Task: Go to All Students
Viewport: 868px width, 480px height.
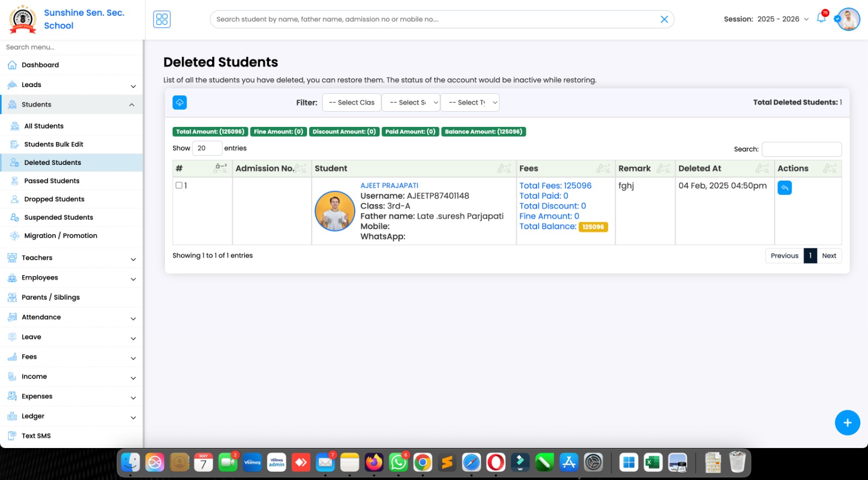Action: coord(72,126)
